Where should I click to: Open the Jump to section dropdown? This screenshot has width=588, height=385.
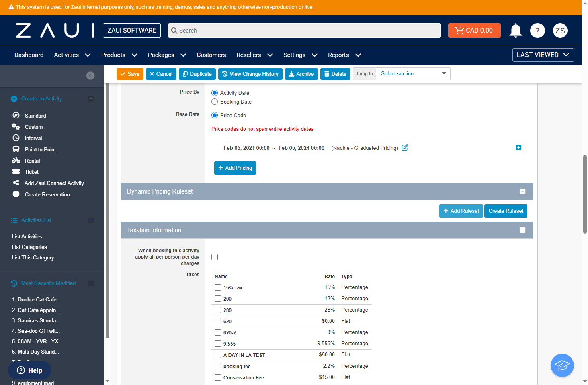413,74
